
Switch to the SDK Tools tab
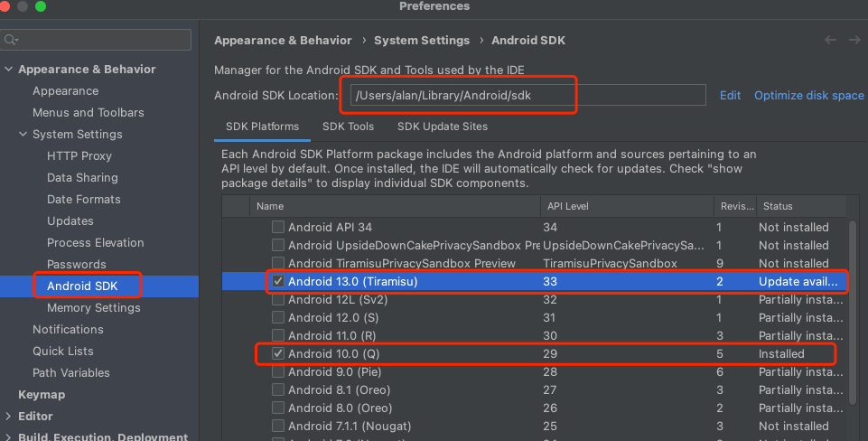(x=348, y=127)
